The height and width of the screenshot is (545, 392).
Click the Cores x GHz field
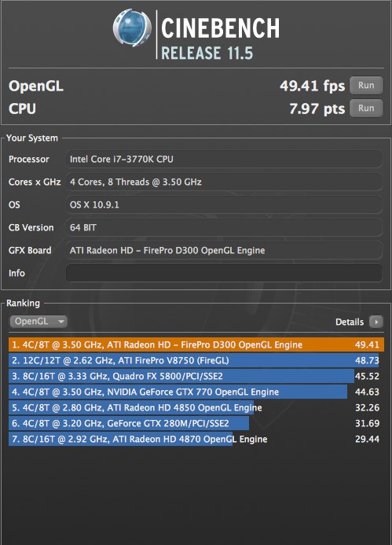tap(224, 182)
